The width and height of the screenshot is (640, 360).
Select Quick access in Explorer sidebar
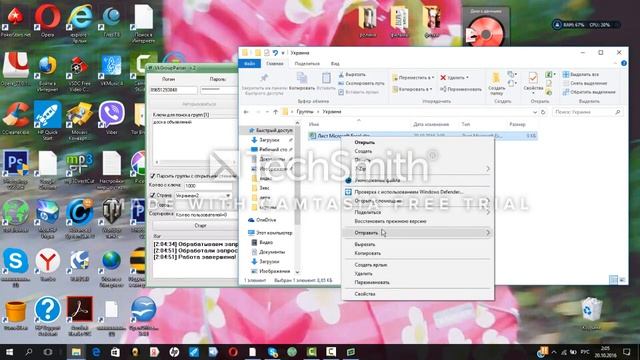(270, 130)
